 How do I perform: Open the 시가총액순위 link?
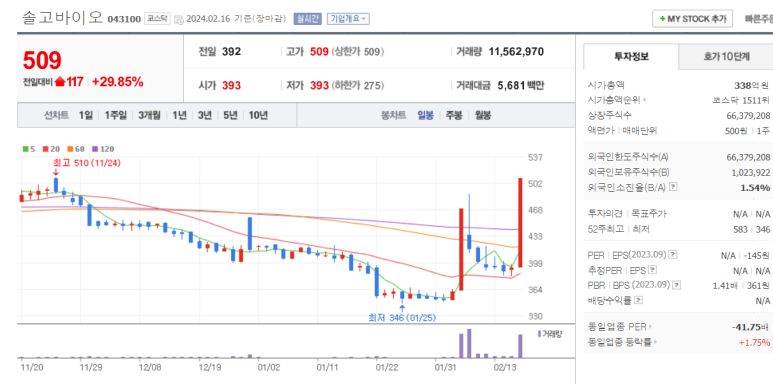[617, 100]
